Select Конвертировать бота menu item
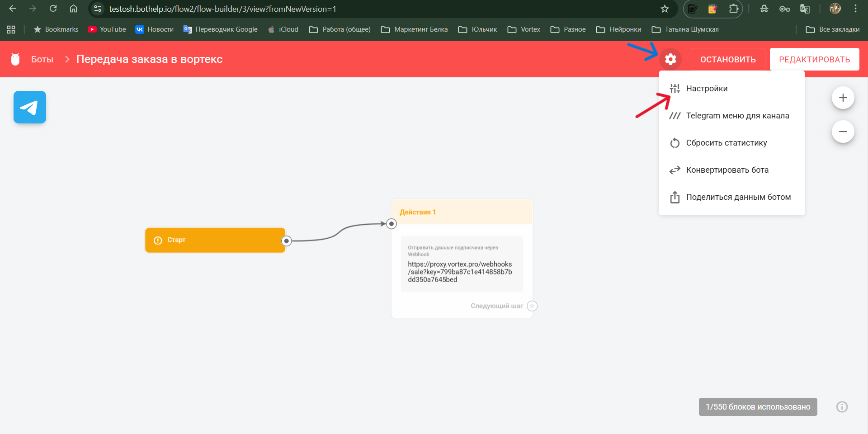 [x=727, y=170]
